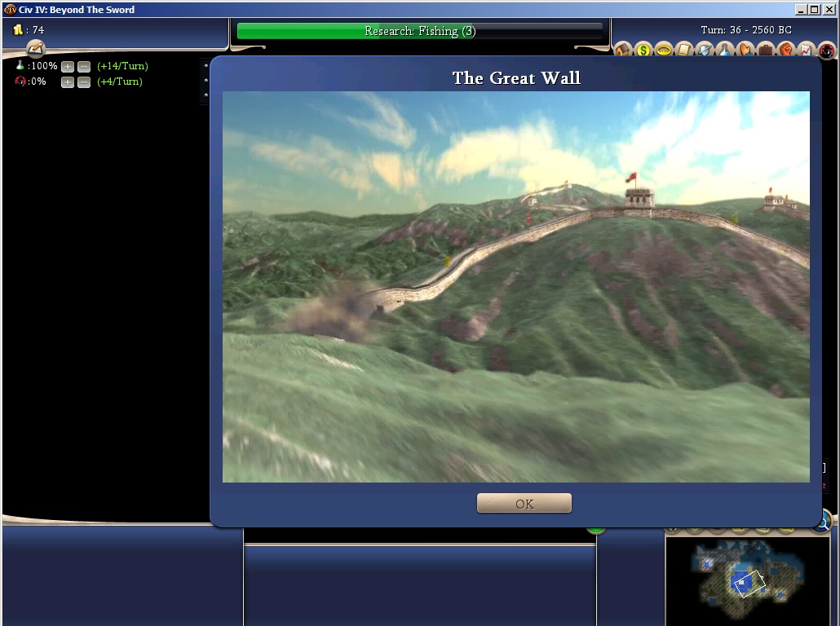Decrease the espionage rate with minus
Image resolution: width=840 pixels, height=626 pixels.
[x=83, y=82]
